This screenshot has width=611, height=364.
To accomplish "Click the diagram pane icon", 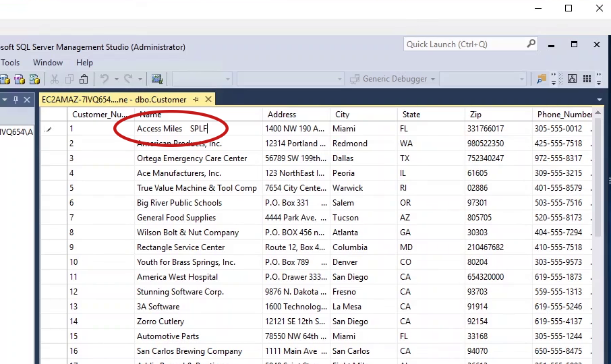I will [x=572, y=79].
